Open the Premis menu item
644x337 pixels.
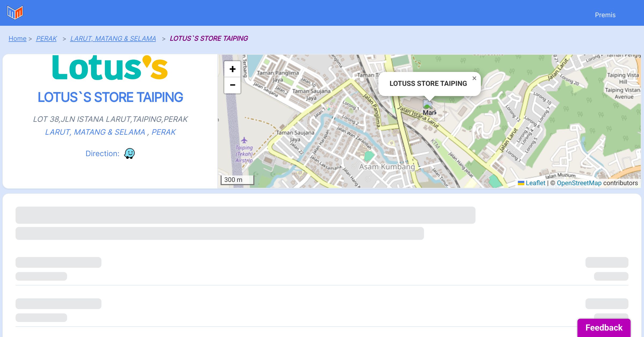(x=605, y=15)
